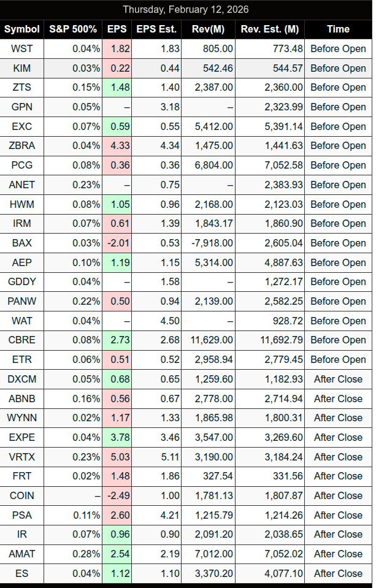The width and height of the screenshot is (376, 588).
Task: Click the Rev. Est. (M) header
Action: [x=270, y=29]
